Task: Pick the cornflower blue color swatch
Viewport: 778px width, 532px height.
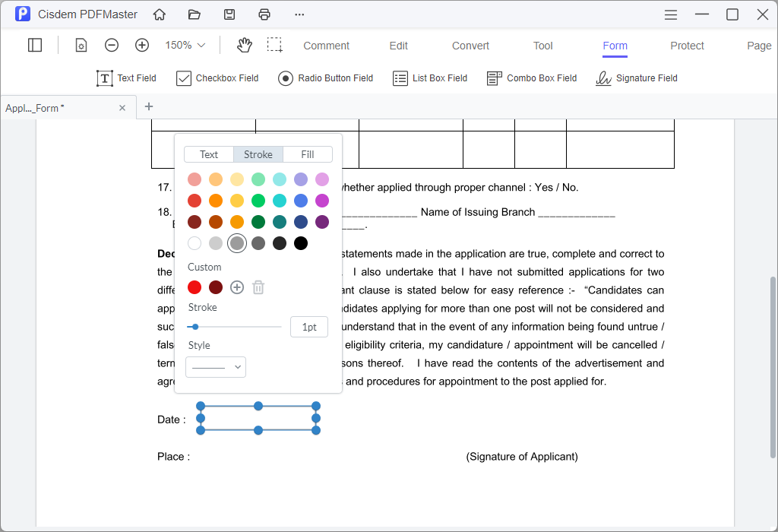Action: pyautogui.click(x=301, y=201)
